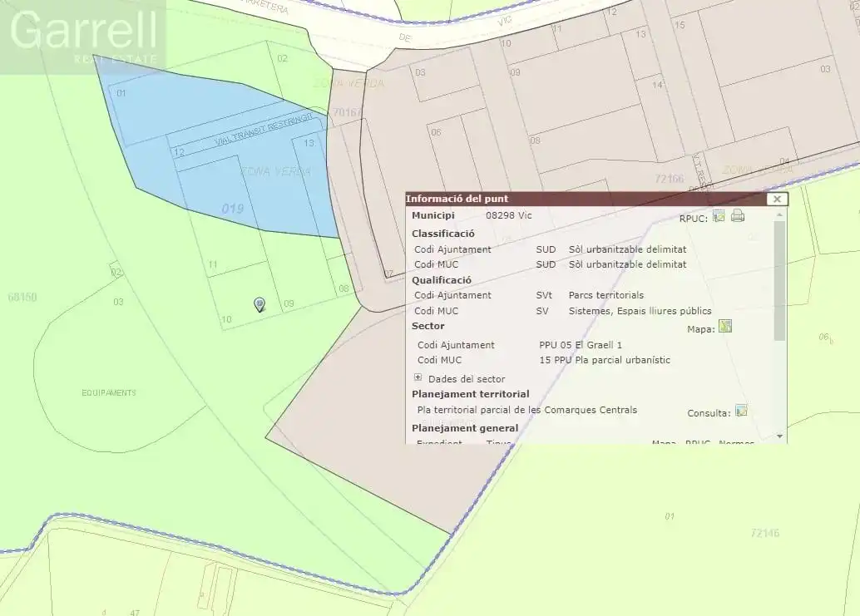Image resolution: width=860 pixels, height=616 pixels.
Task: Click the 'VIAL TRANSIT RESTRINGIT' map label
Action: tap(264, 131)
